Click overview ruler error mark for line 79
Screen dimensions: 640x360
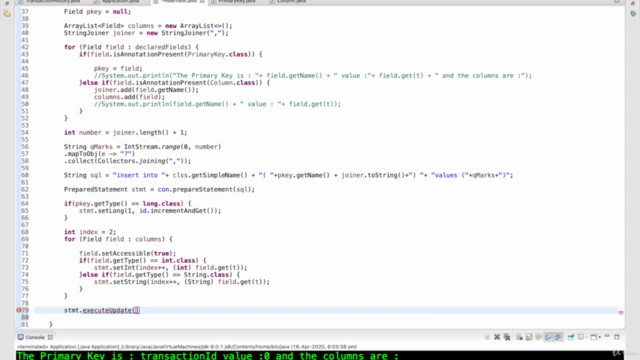[621, 312]
